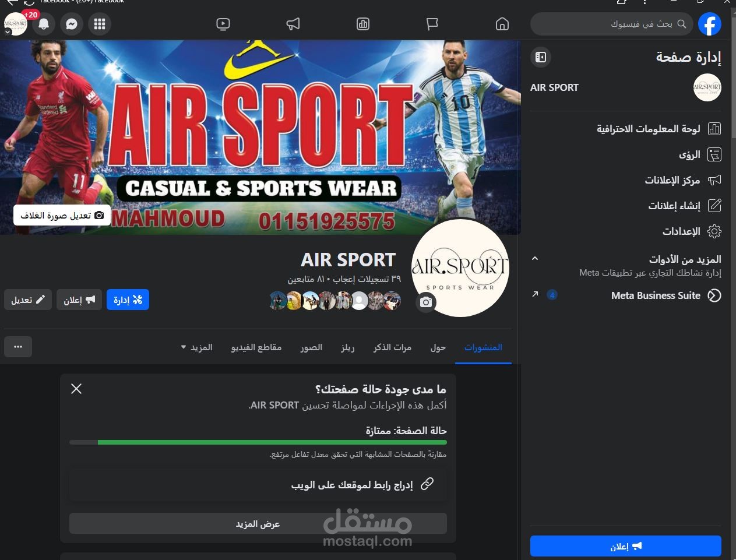Click the cover photo banner image
736x560 pixels.
[260, 138]
